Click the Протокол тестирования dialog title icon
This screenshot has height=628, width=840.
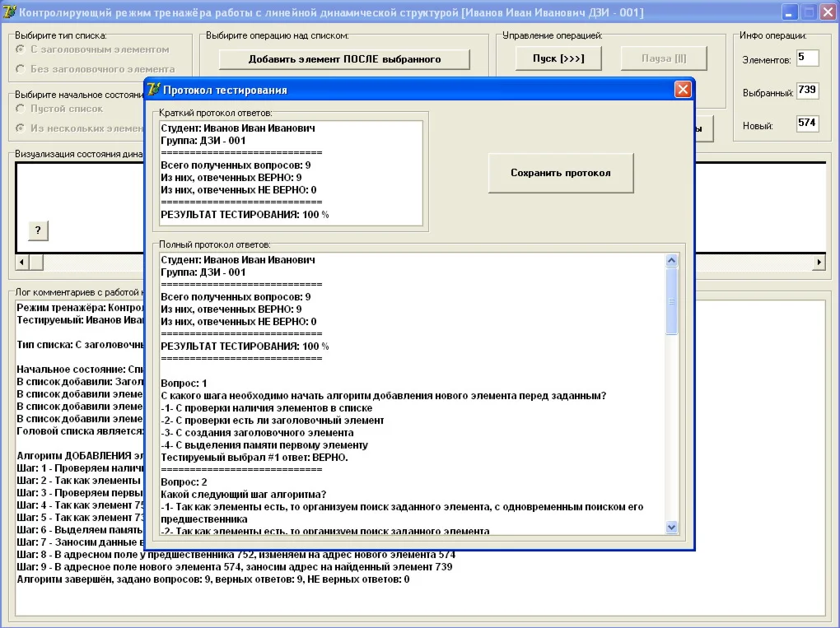[x=153, y=90]
